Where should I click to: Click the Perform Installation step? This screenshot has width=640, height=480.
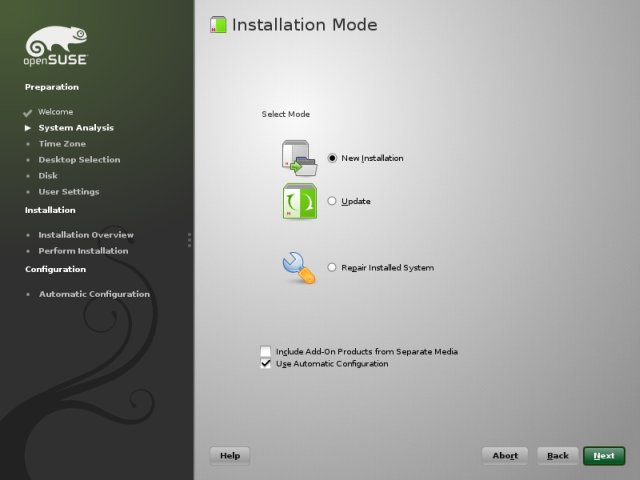tap(83, 251)
